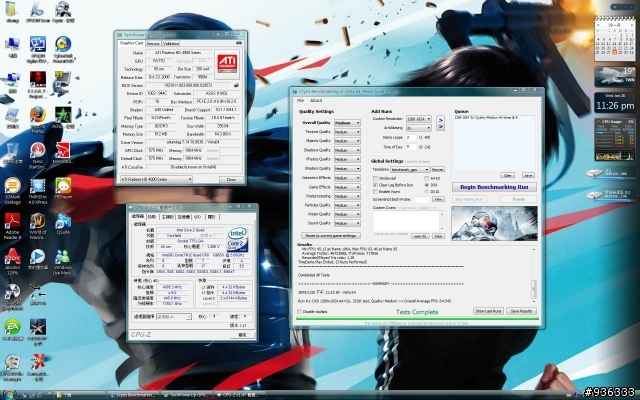This screenshot has height=400, width=640.
Task: Select the DX10 radio button
Action: 427,191
